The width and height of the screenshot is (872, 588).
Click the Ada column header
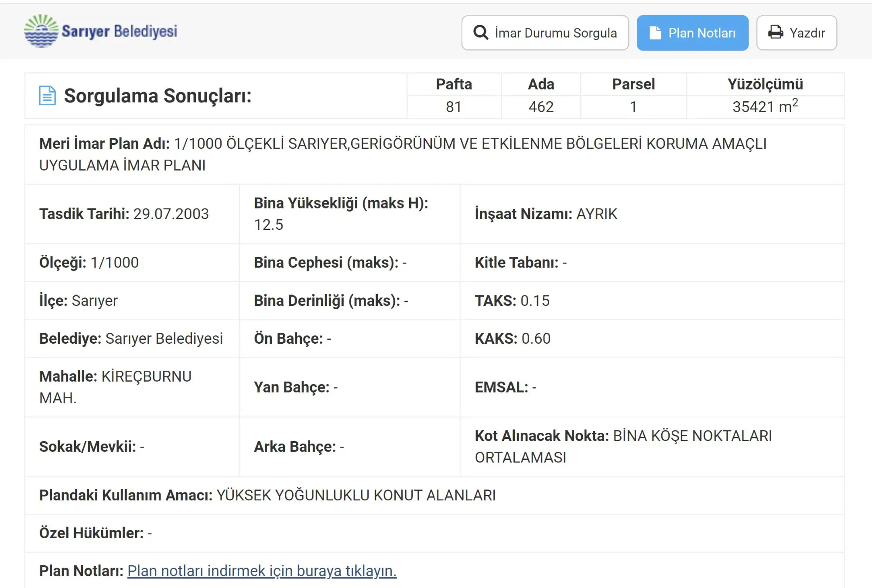pyautogui.click(x=541, y=84)
